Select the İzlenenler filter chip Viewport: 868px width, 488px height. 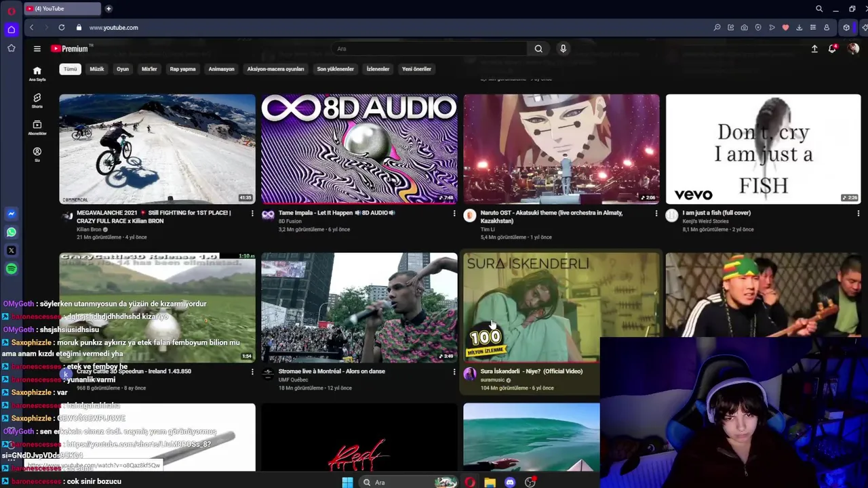click(378, 69)
